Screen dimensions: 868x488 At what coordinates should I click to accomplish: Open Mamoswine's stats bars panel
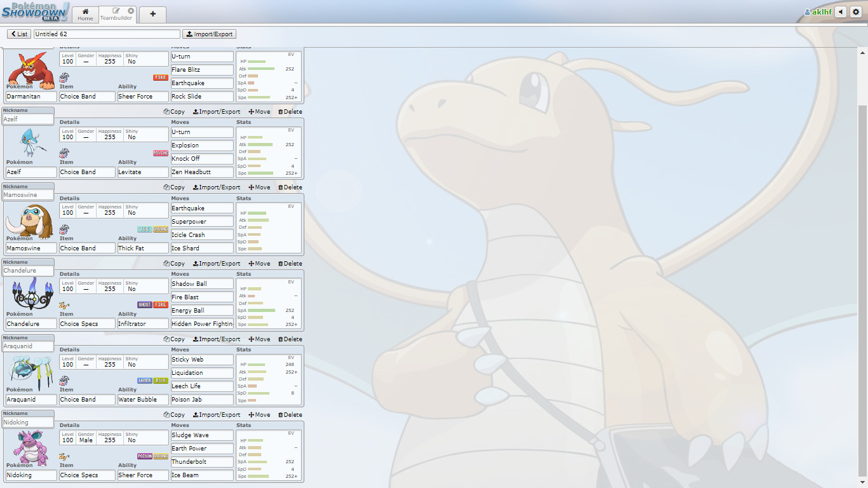(269, 227)
